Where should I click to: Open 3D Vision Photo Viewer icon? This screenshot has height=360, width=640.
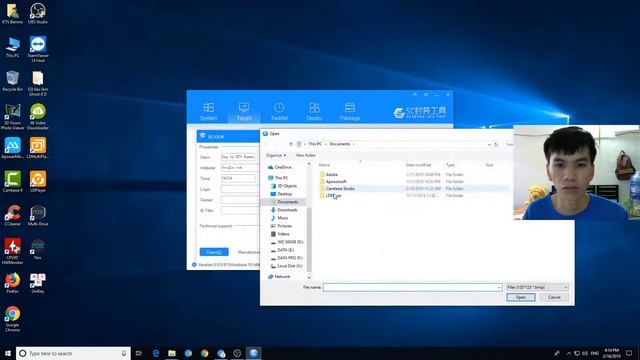click(x=12, y=117)
